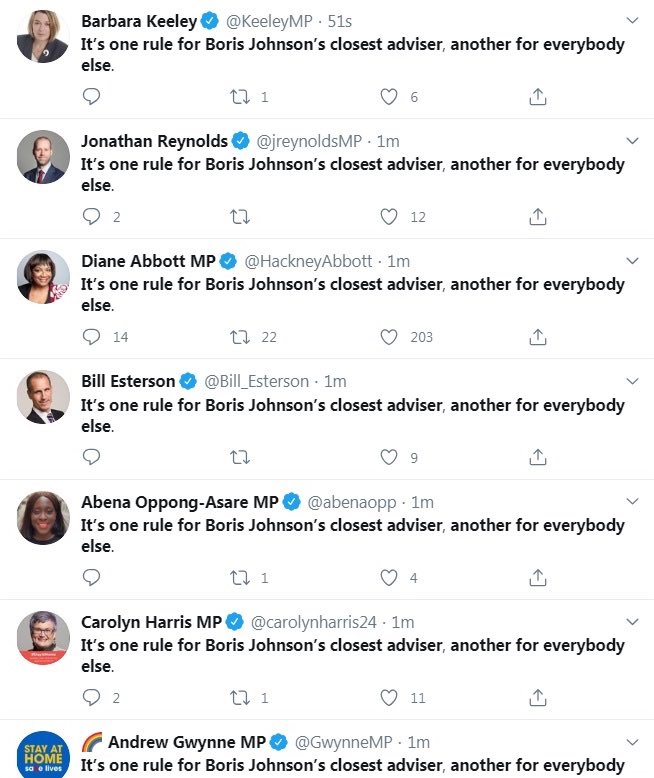The height and width of the screenshot is (778, 654).
Task: Click Bill Esterson's profile picture
Action: coord(43,397)
